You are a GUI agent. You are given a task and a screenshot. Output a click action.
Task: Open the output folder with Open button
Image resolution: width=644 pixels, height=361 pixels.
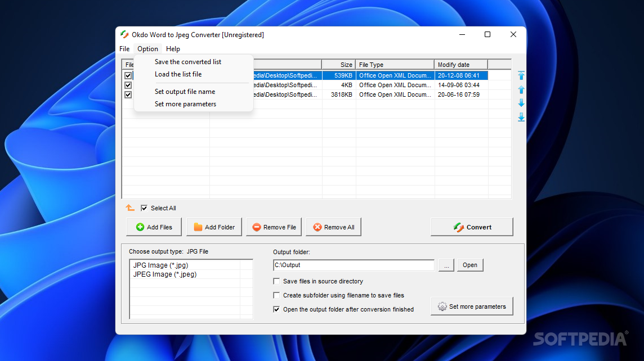pos(470,265)
